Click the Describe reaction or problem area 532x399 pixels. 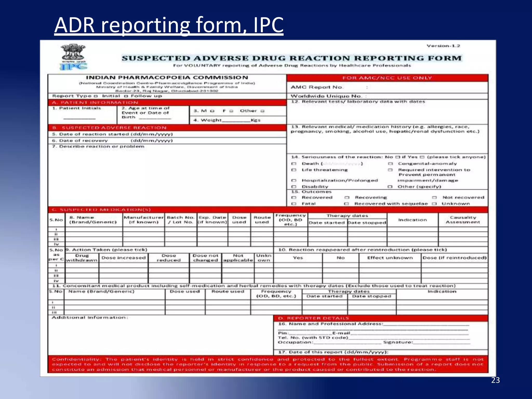click(166, 177)
